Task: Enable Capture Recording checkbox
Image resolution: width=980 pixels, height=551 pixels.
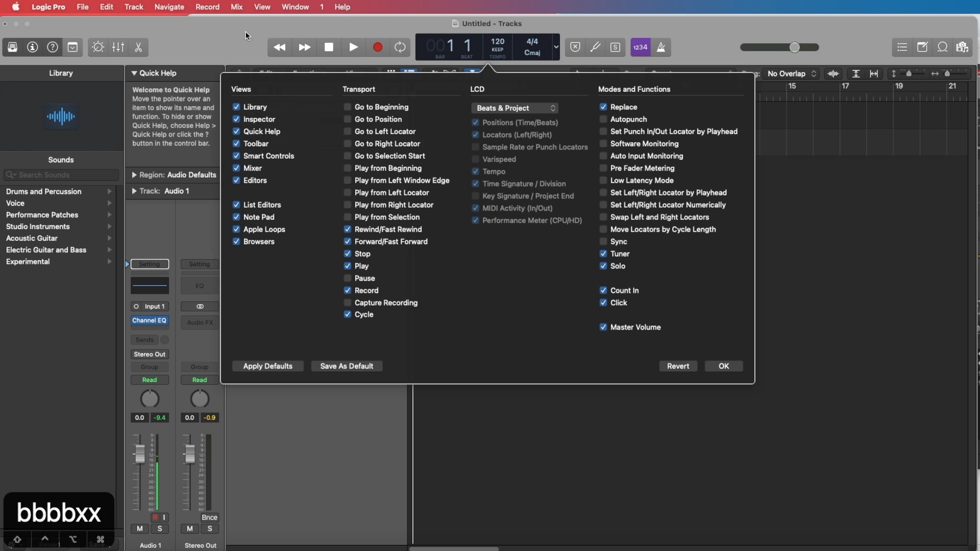Action: coord(348,303)
